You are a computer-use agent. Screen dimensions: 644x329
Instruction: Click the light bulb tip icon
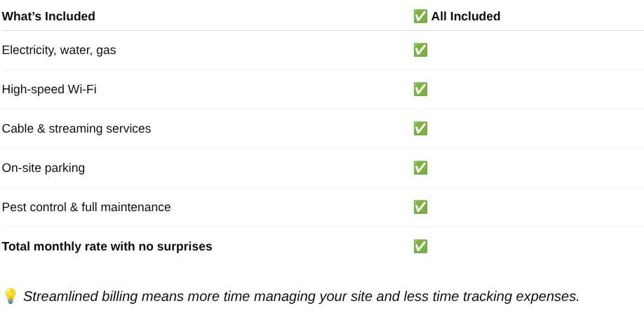pos(10,296)
